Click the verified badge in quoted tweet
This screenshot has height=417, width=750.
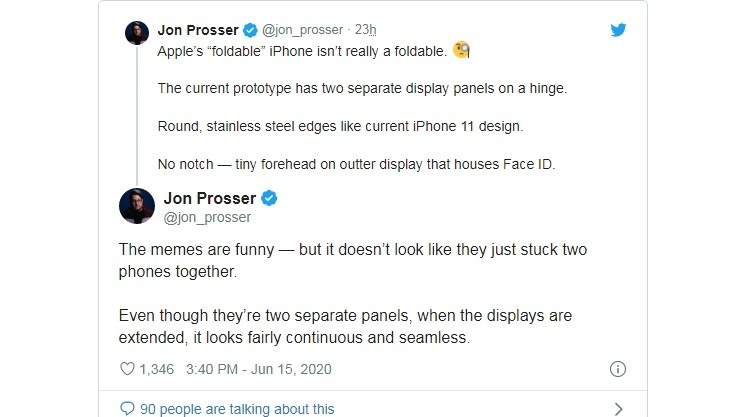(250, 30)
